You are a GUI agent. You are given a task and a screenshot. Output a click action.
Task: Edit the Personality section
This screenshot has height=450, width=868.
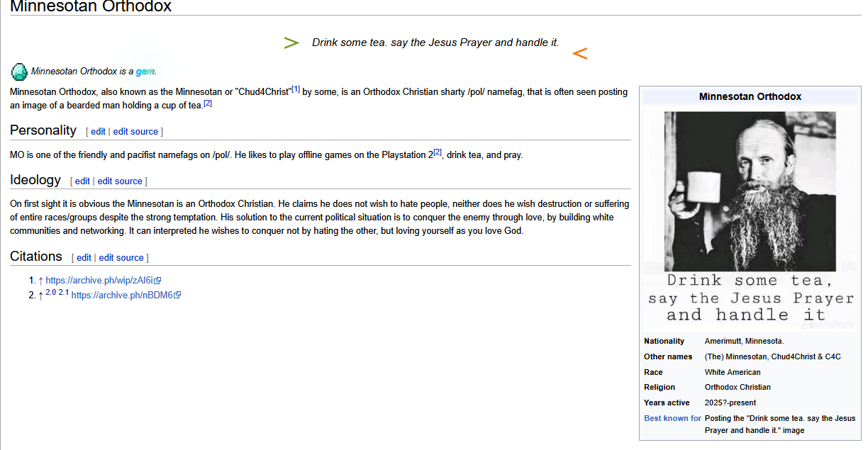point(98,132)
